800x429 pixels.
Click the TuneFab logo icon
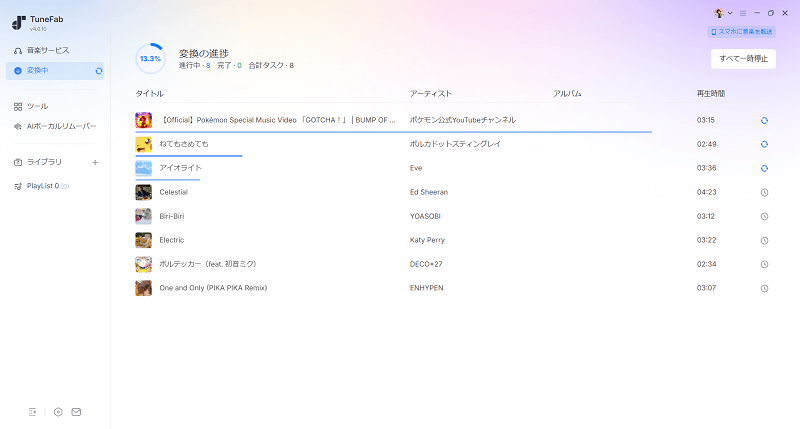coord(18,22)
